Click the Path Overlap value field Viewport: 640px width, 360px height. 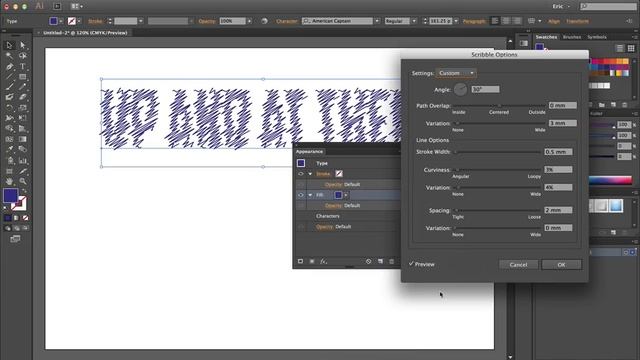click(x=562, y=105)
